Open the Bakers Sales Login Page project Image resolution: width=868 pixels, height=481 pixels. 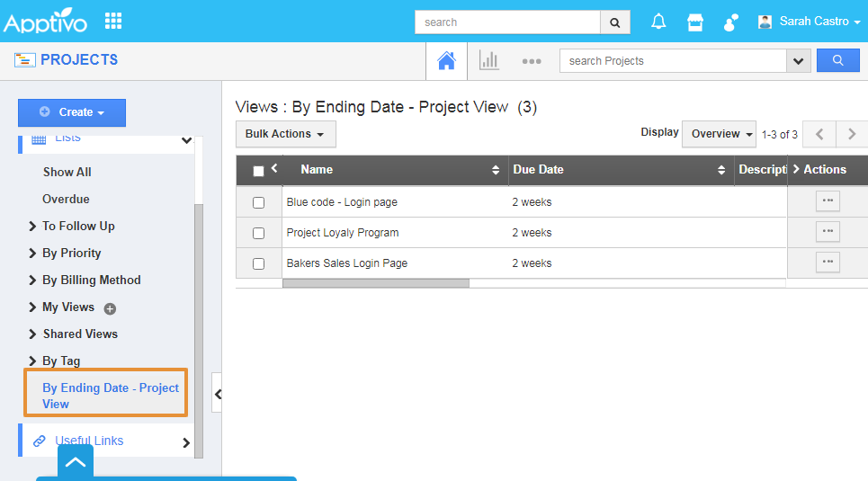coord(346,263)
